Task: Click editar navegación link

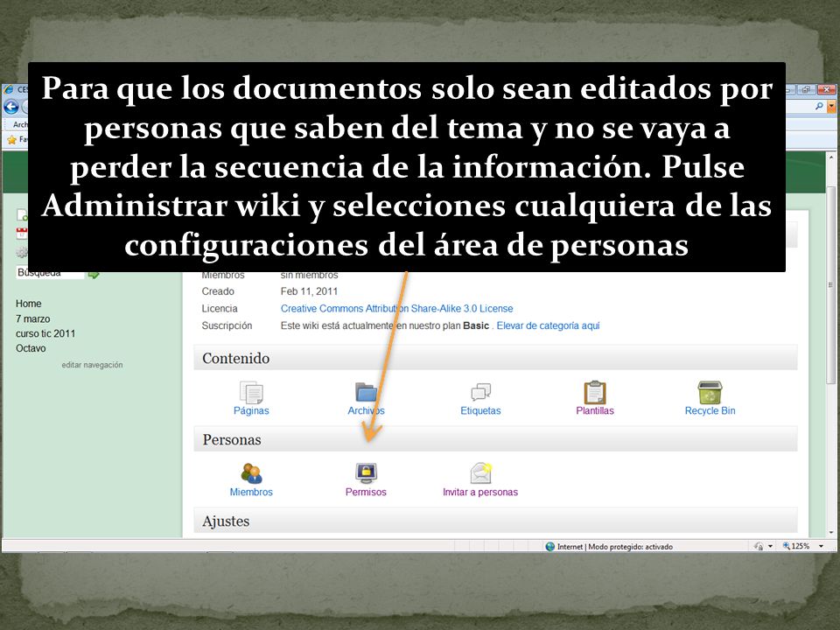Action: [92, 365]
